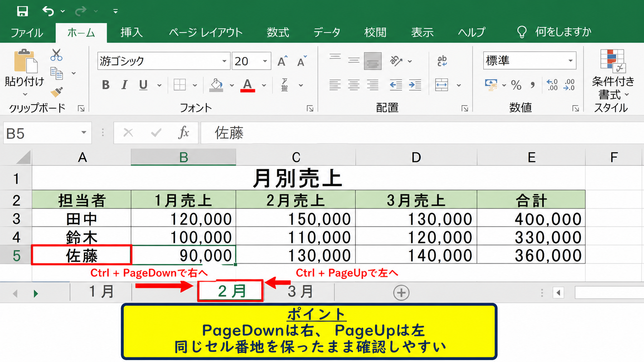Viewport: 644px width, 362px height.
Task: Switch to the 1月 sheet tab
Action: [101, 292]
